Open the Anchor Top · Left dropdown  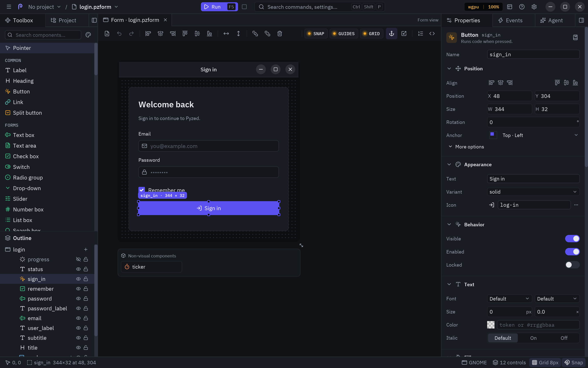[533, 135]
